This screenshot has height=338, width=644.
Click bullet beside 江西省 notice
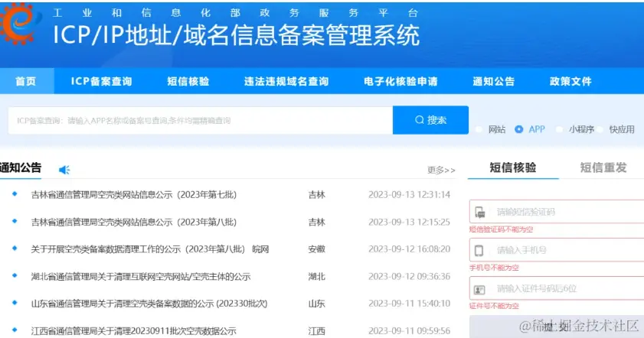pos(15,330)
